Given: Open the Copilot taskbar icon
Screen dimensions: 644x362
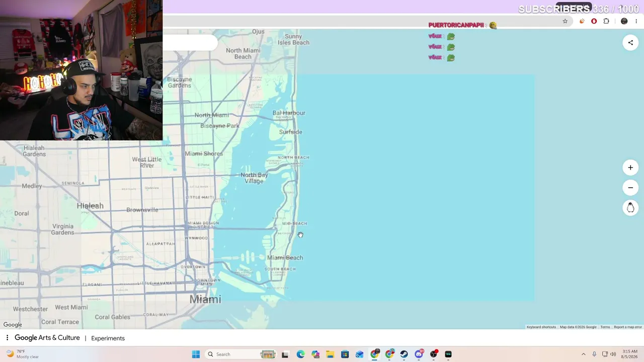Looking at the screenshot, I should coord(315,354).
